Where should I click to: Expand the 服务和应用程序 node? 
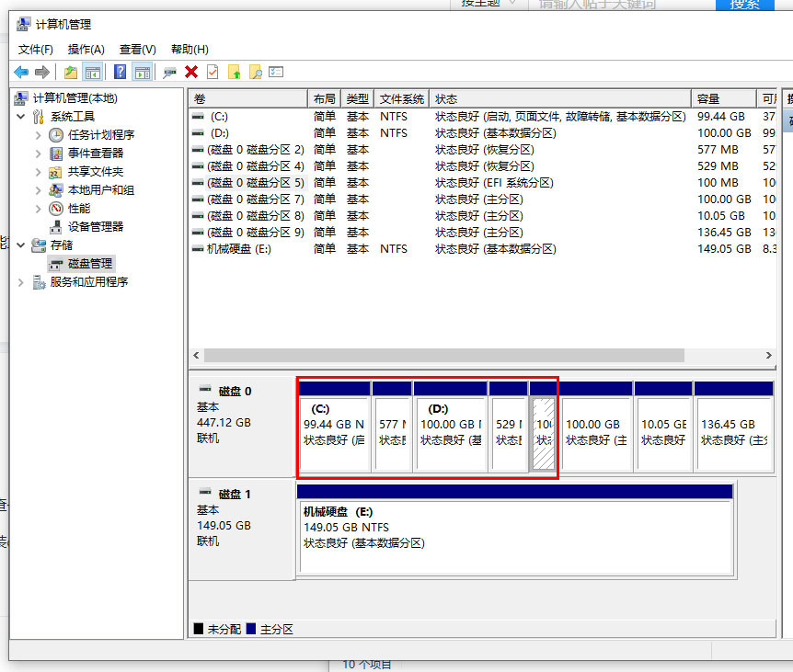pyautogui.click(x=21, y=282)
